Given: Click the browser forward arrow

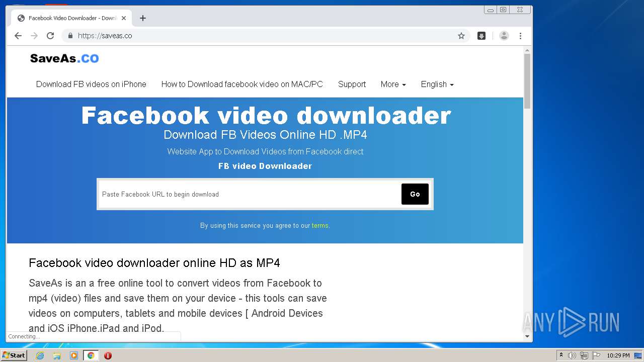Looking at the screenshot, I should point(34,36).
